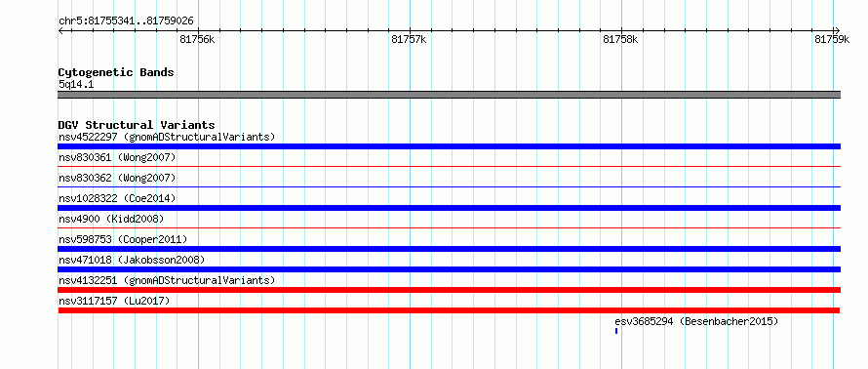
Task: Open variant nsv471018 (Jakobsson2008) label
Action: click(x=132, y=260)
